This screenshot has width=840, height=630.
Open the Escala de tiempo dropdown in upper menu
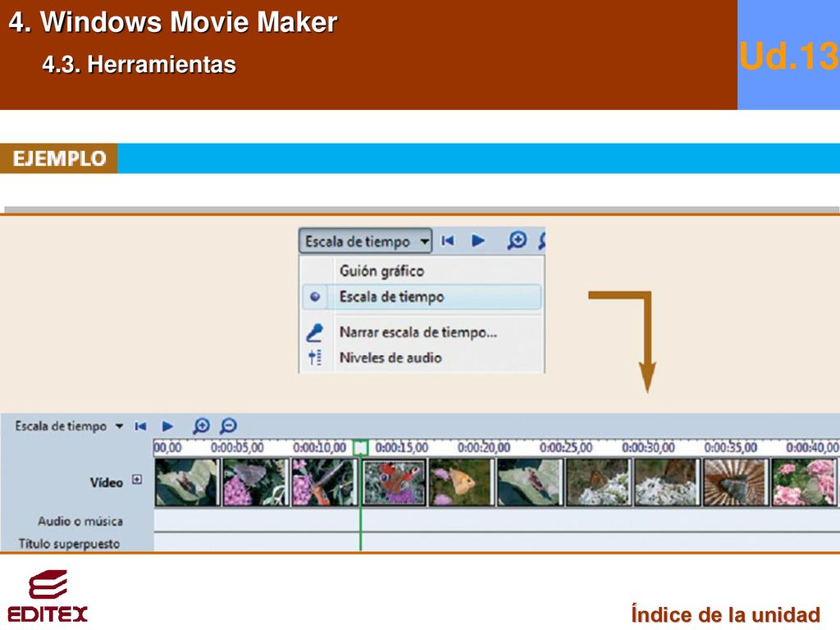click(365, 241)
